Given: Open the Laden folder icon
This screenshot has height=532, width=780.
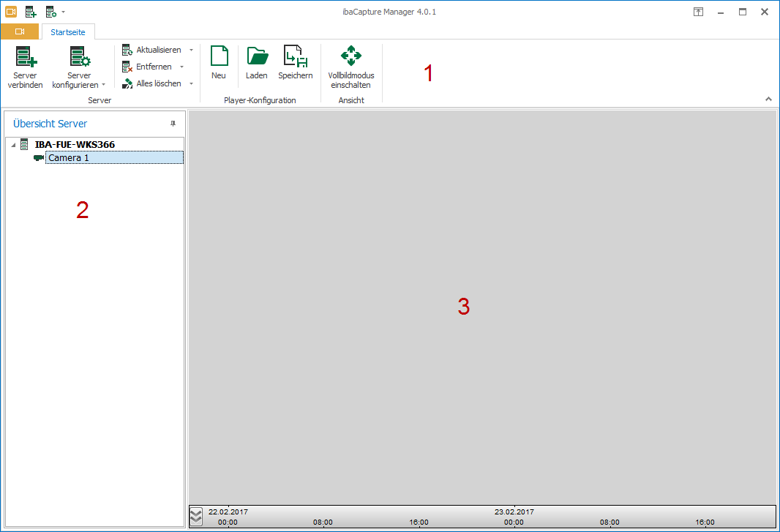Looking at the screenshot, I should pyautogui.click(x=257, y=56).
